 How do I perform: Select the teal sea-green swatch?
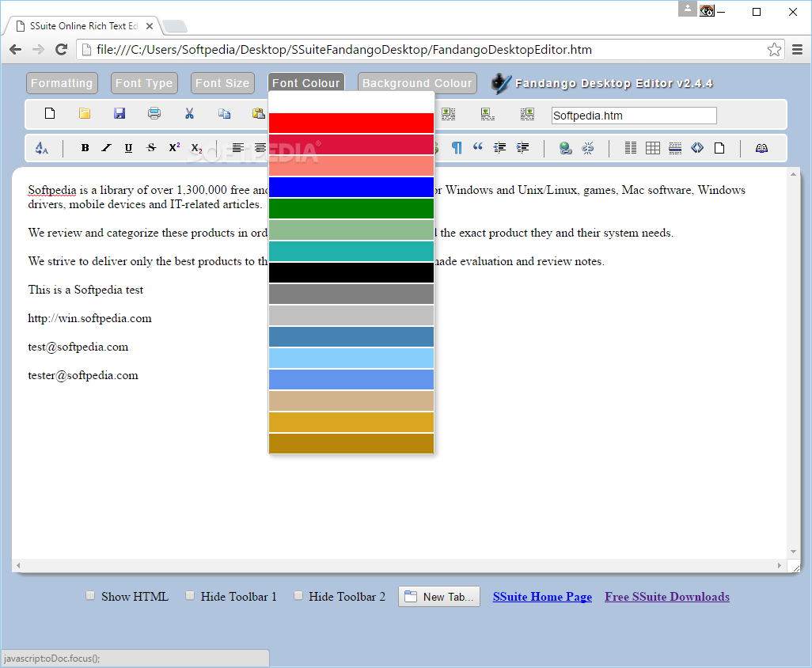click(351, 251)
